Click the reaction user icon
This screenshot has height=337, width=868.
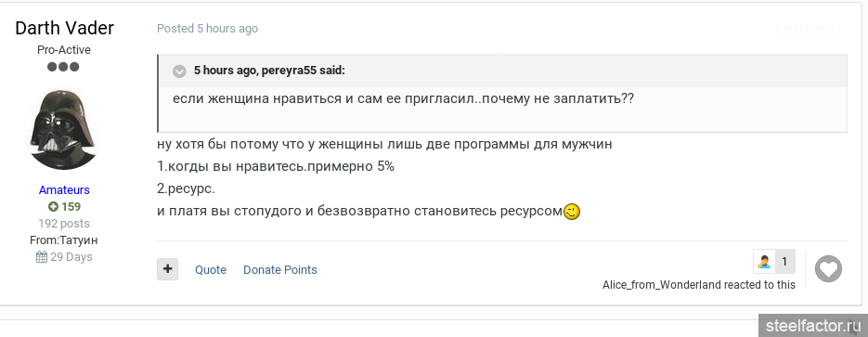coord(764,261)
